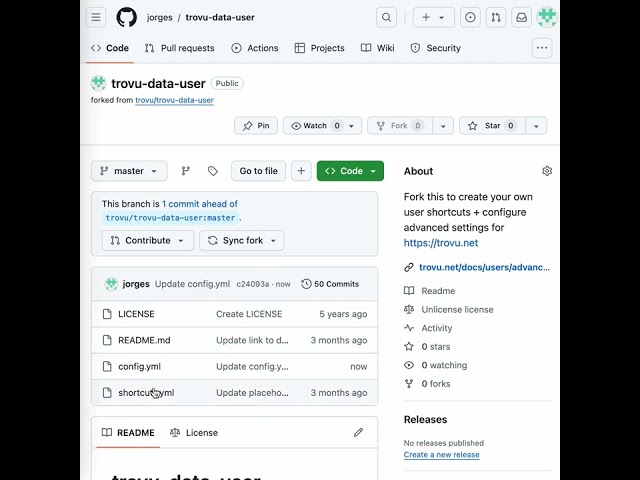Expand the Contribute dropdown
Image resolution: width=640 pixels, height=480 pixels.
(147, 240)
